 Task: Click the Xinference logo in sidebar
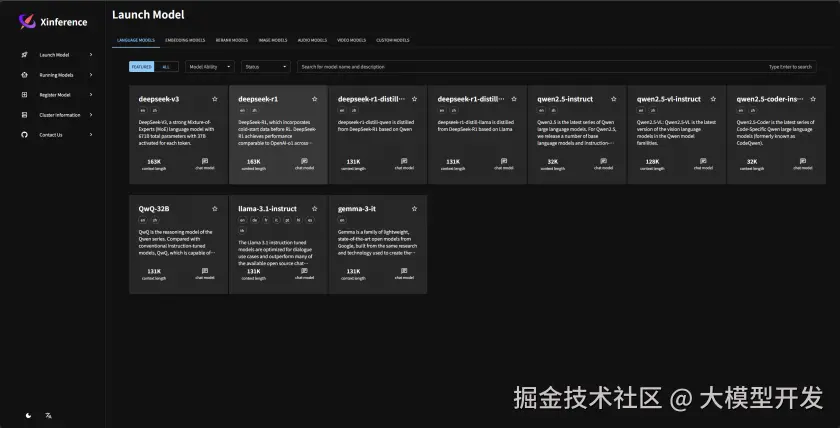point(27,21)
